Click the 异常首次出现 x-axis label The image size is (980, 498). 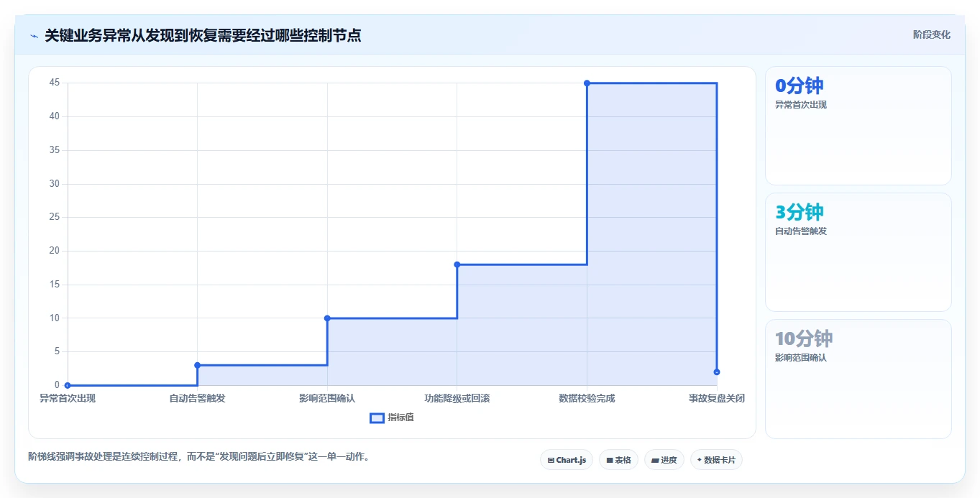[68, 398]
